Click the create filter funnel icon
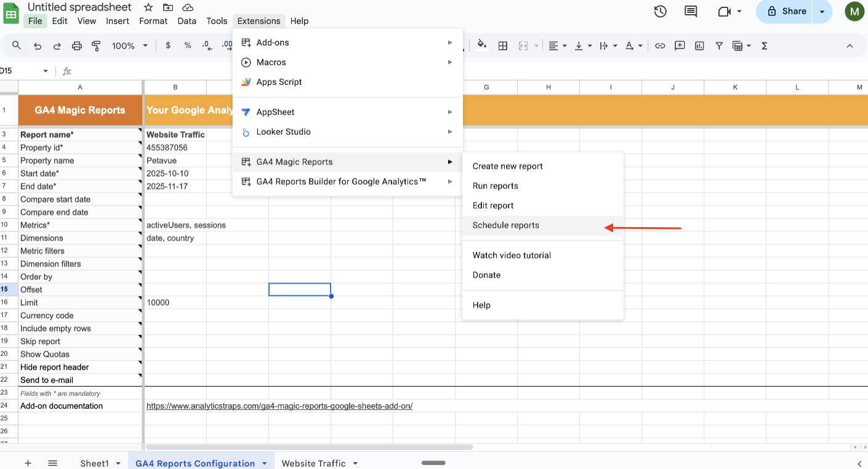This screenshot has height=469, width=868. pyautogui.click(x=719, y=46)
